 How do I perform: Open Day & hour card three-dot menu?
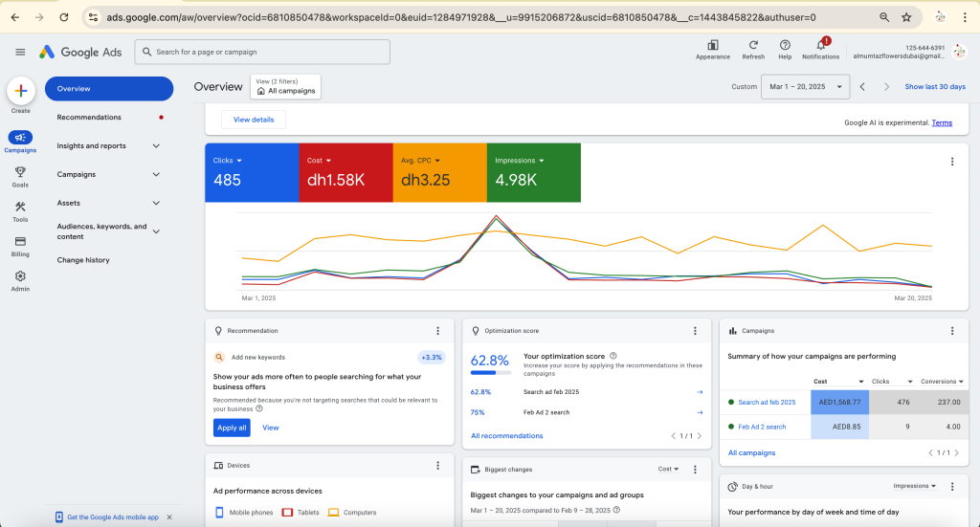click(x=952, y=487)
